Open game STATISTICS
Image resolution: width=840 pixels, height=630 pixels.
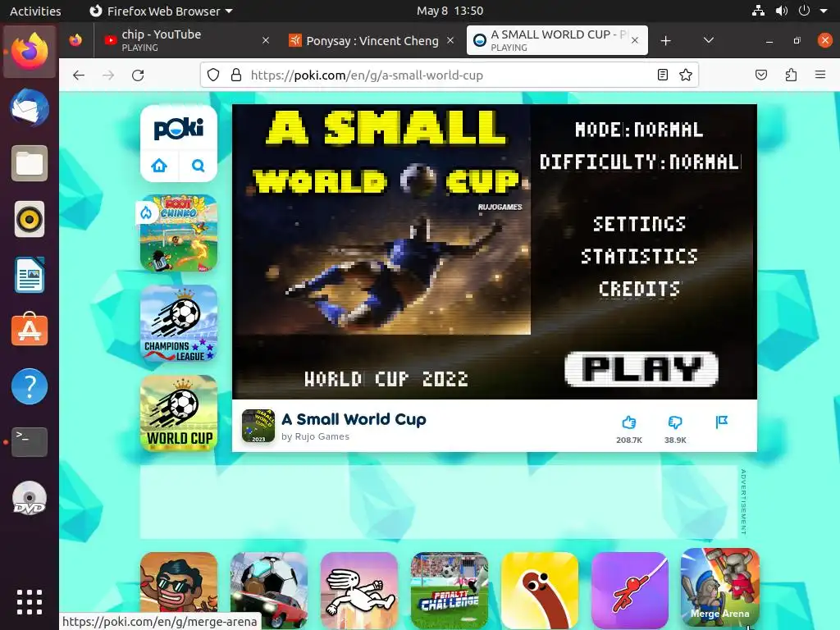point(639,257)
